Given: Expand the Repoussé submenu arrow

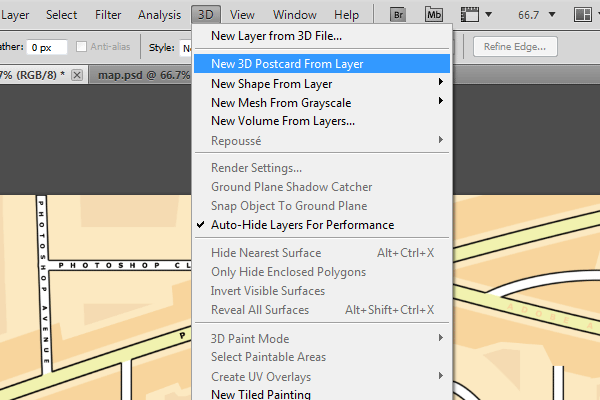Looking at the screenshot, I should [x=440, y=140].
